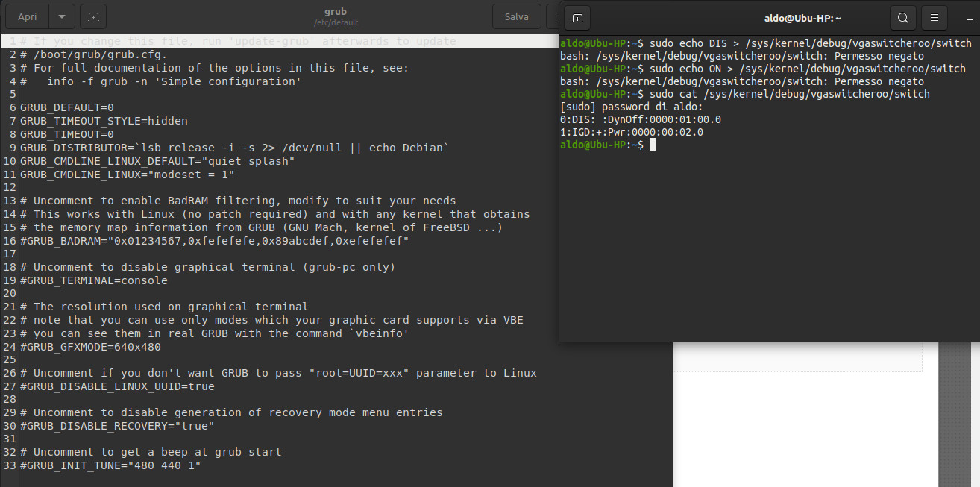Viewport: 980px width, 487px height.
Task: Click the #GRUB_DISABLE_RECOVERY="true" line
Action: 117,426
